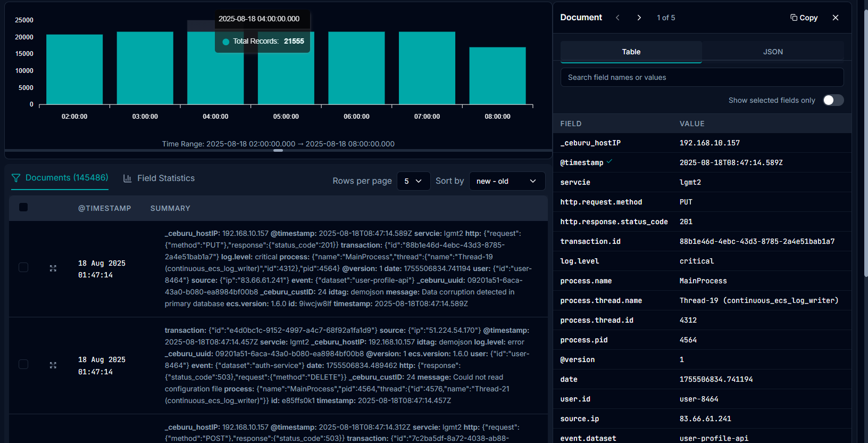
Task: Click the 1 of 5 document counter
Action: [666, 18]
